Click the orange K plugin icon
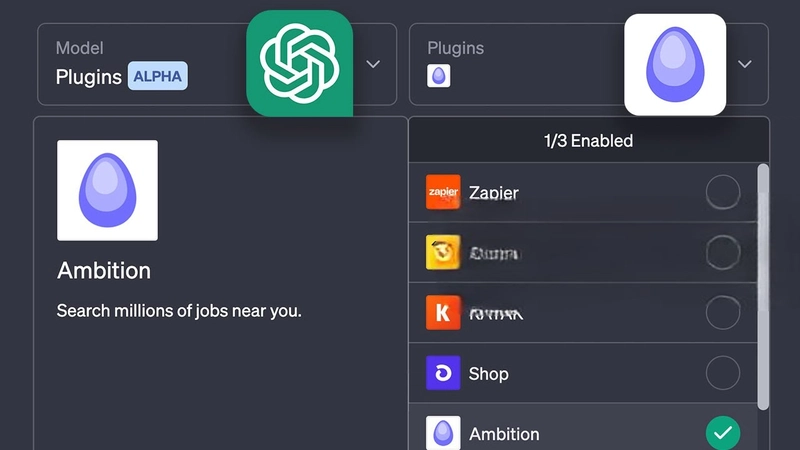800x450 pixels. point(443,313)
